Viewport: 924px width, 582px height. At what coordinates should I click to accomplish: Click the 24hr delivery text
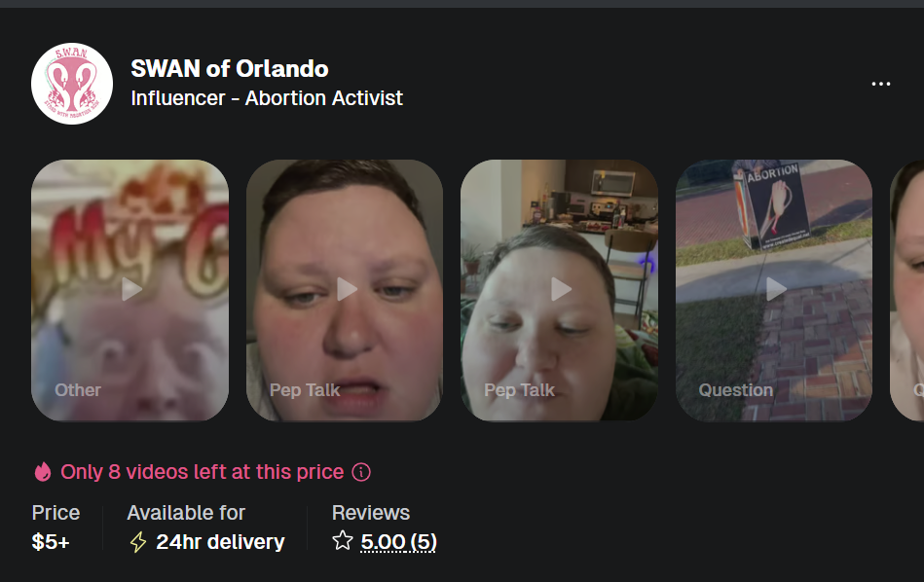[220, 542]
